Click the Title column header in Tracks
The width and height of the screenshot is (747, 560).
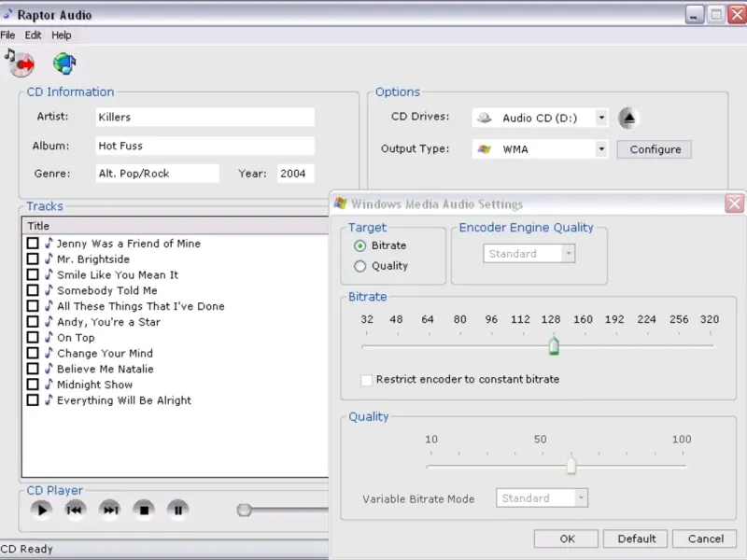coord(176,226)
